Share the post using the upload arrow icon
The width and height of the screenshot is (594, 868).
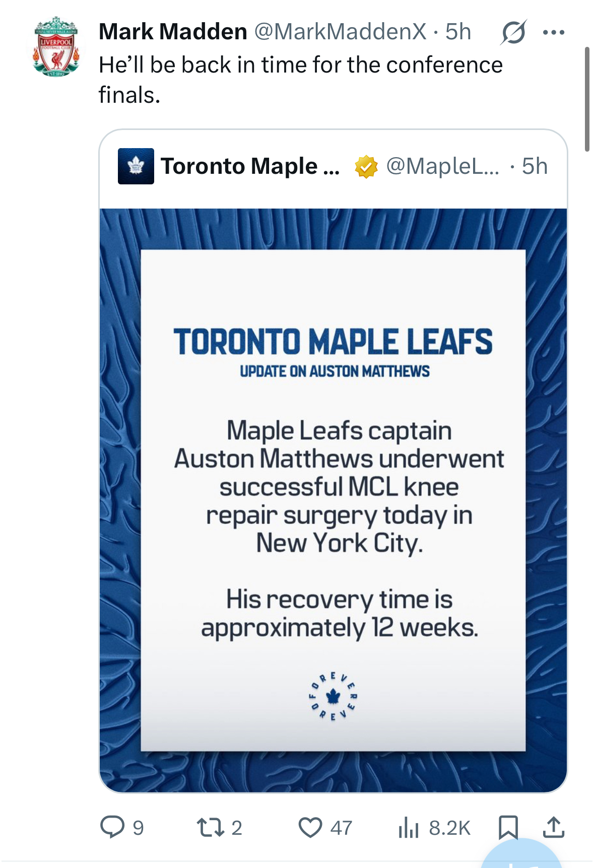click(x=553, y=827)
